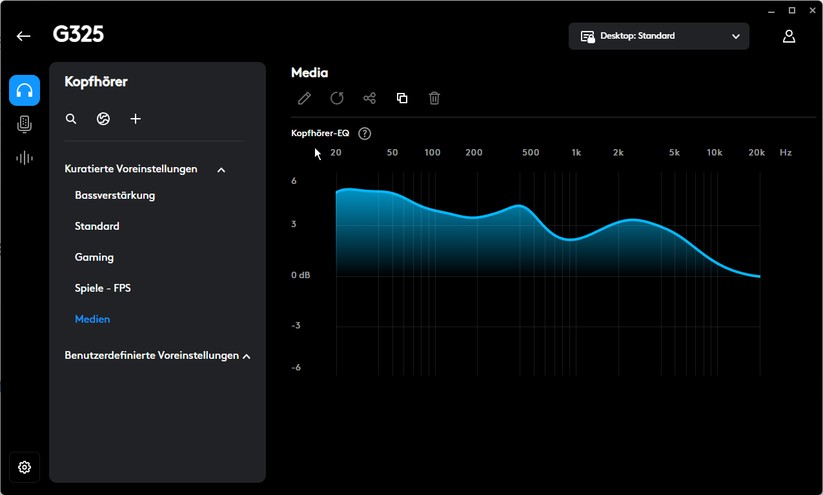The width and height of the screenshot is (823, 495).
Task: Browse community presets globe icon
Action: (103, 119)
